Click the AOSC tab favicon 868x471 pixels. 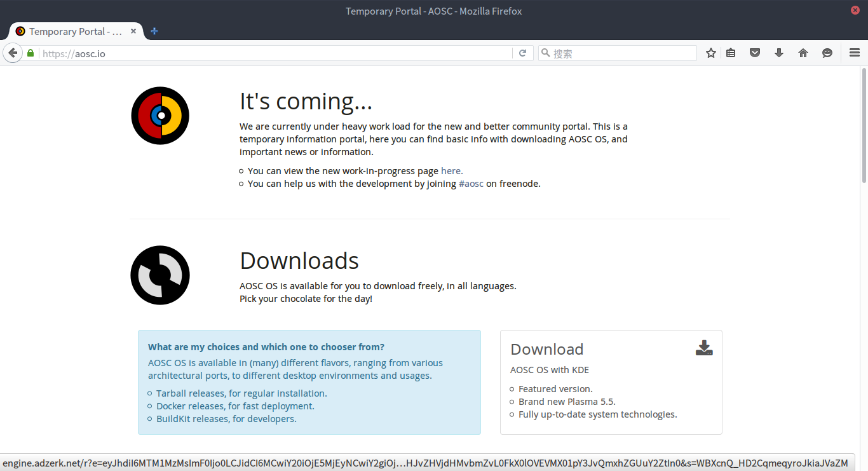pyautogui.click(x=20, y=31)
